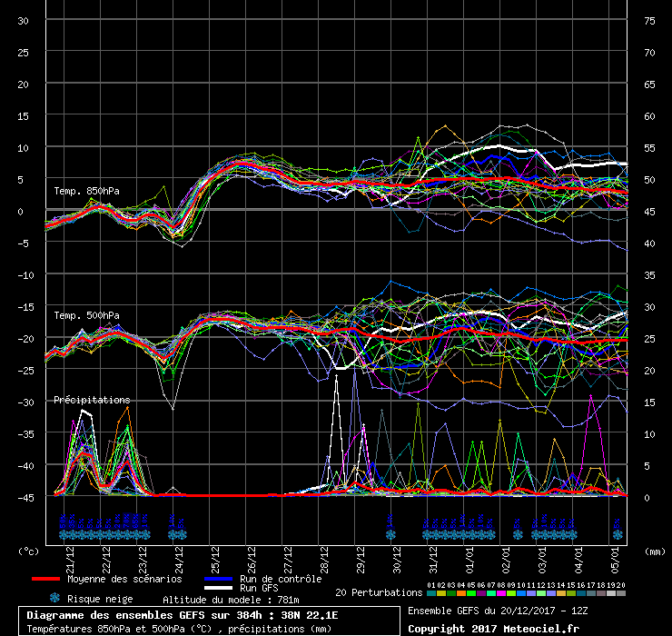Click the Diagramme des ensembles GEFS title box
The image size is (672, 636).
[x=209, y=621]
